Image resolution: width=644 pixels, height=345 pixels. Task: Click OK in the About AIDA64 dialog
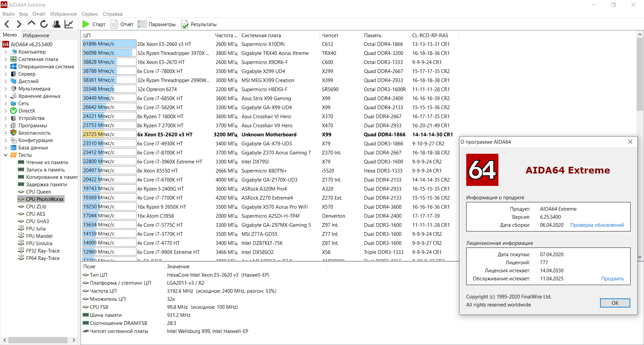pyautogui.click(x=615, y=303)
